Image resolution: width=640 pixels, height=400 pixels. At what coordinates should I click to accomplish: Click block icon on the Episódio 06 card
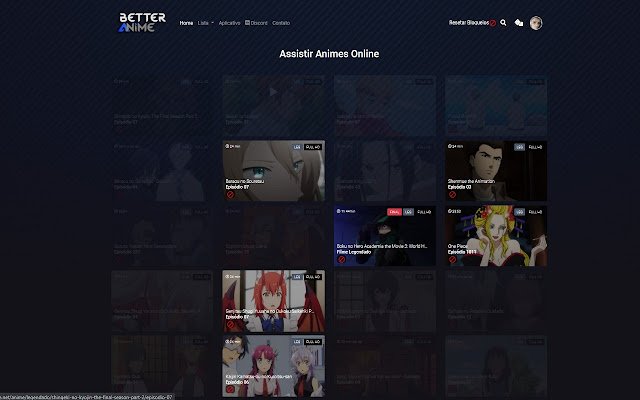coord(230,389)
